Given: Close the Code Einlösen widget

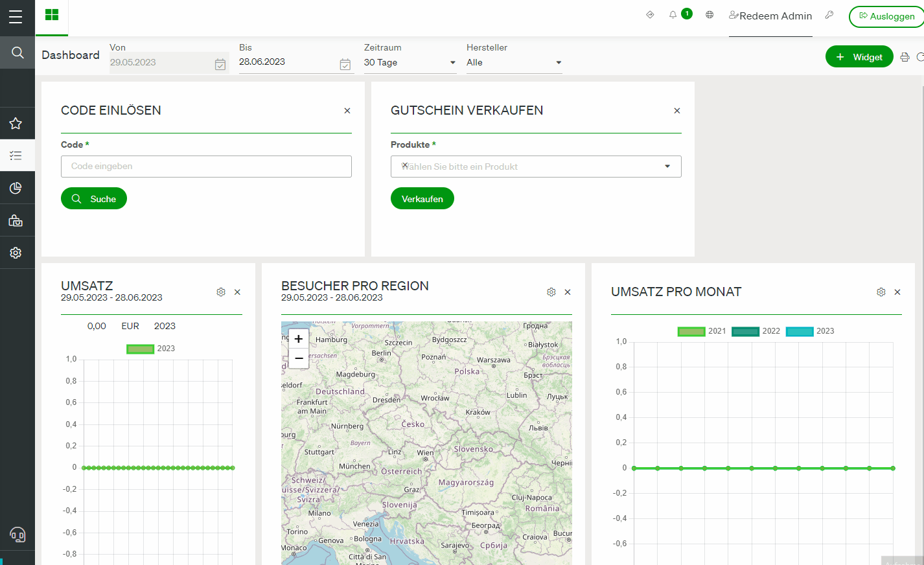Looking at the screenshot, I should pyautogui.click(x=347, y=111).
